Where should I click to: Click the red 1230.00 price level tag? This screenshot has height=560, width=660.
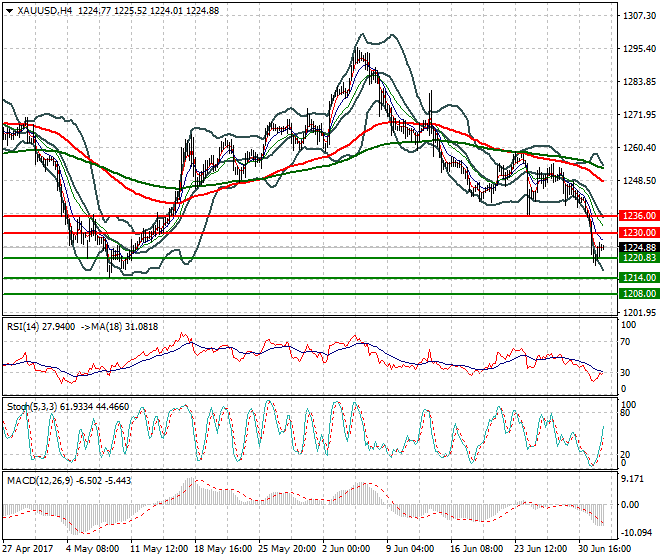[x=638, y=232]
